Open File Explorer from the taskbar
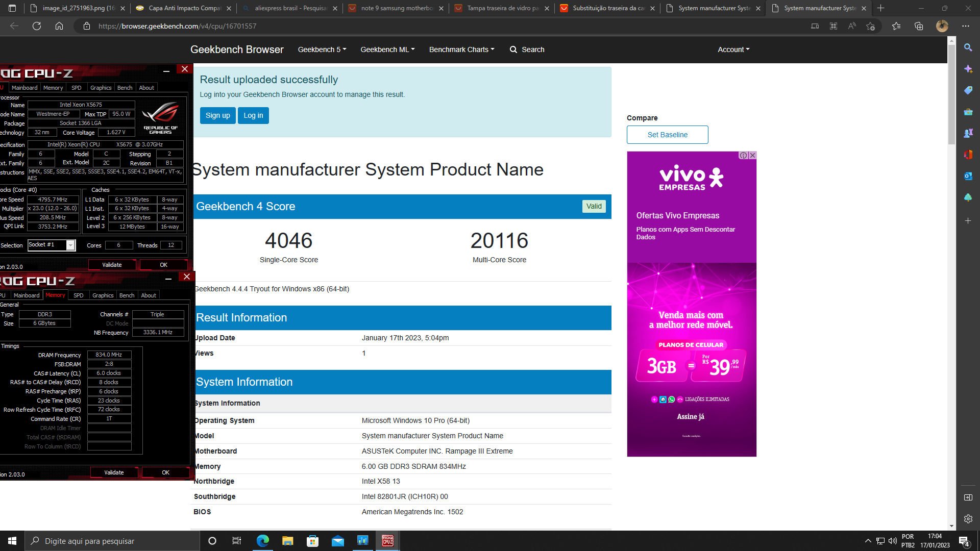Screen dimensions: 980x551 point(287,541)
